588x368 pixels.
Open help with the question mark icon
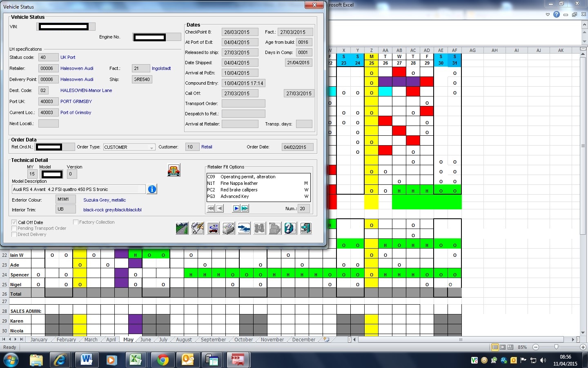[290, 228]
